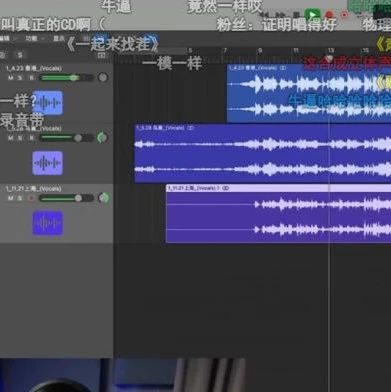
Task: Rewind using the transport Rewind icon
Action: pyautogui.click(x=264, y=15)
